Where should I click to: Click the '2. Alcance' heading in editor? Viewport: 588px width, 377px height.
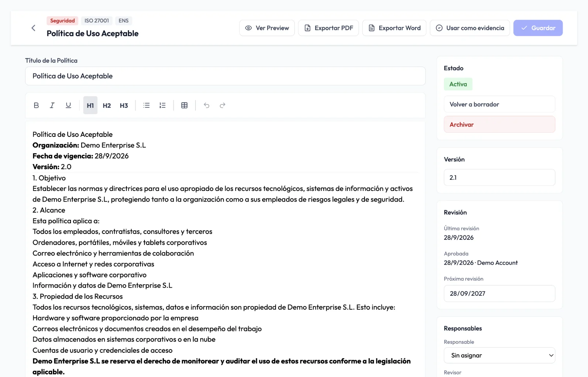coord(49,210)
